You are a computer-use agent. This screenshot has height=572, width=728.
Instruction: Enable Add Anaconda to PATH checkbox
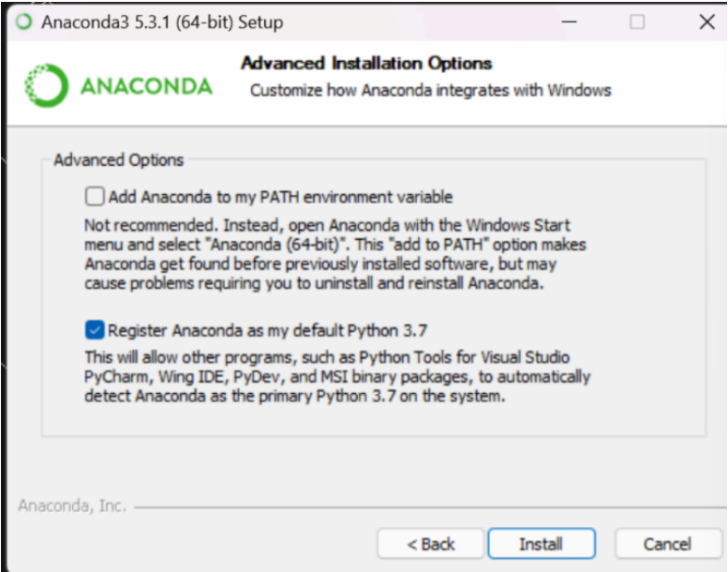click(95, 196)
